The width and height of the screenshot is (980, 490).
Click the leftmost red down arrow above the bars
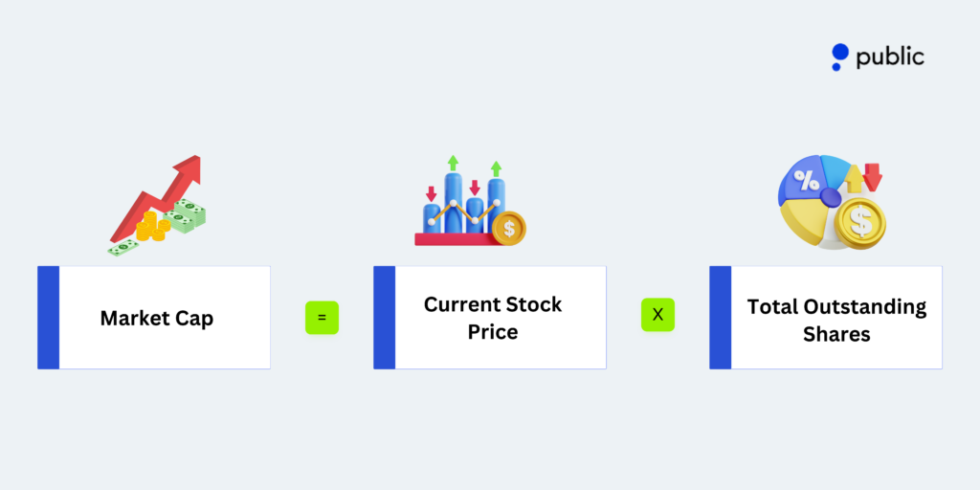[432, 193]
